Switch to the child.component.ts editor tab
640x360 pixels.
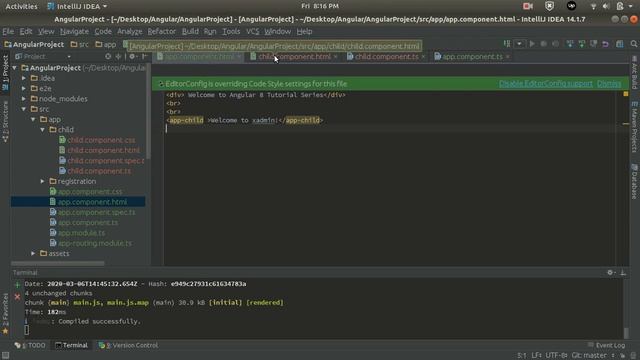coord(386,57)
